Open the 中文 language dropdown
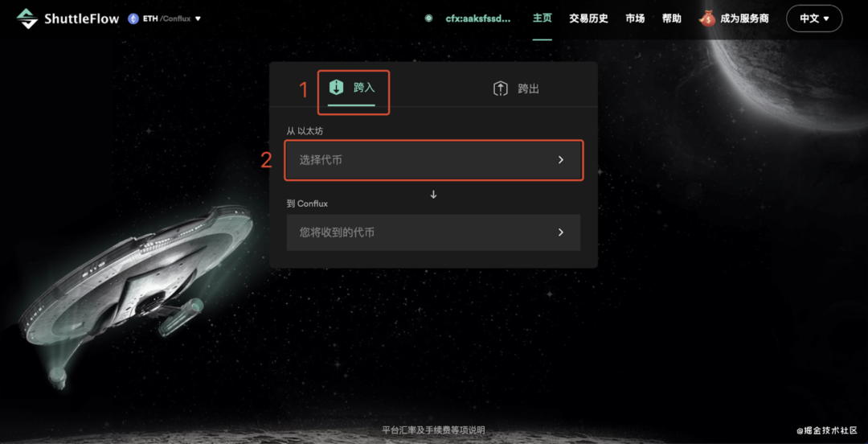Viewport: 868px width, 444px height. pos(814,18)
